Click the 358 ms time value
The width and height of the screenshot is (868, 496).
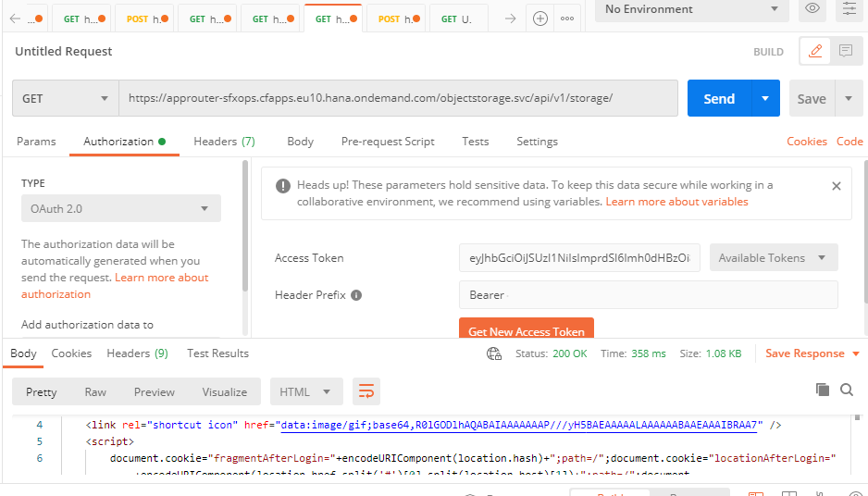point(649,353)
